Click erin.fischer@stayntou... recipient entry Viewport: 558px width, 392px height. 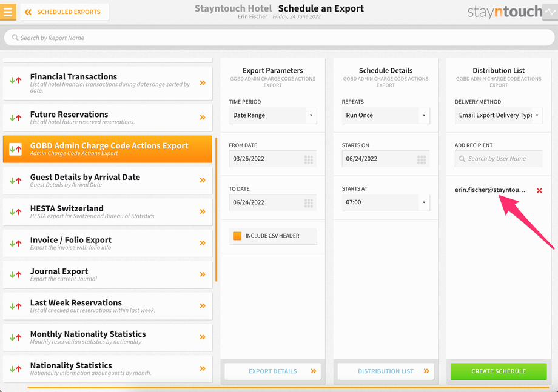pos(489,190)
